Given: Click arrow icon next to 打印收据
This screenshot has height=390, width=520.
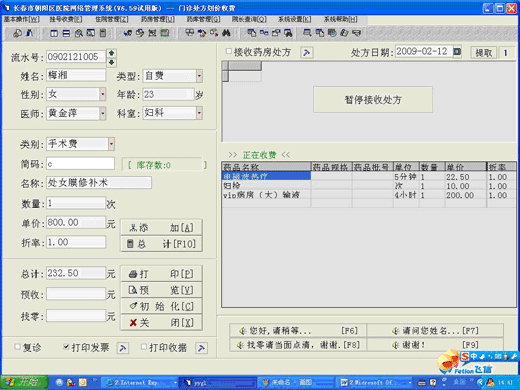Looking at the screenshot, I should 201,348.
